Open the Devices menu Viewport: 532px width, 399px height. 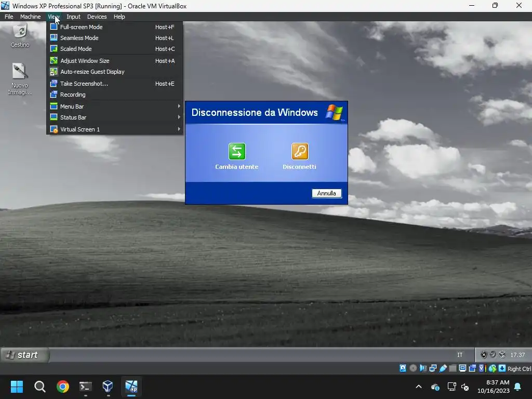tap(97, 17)
